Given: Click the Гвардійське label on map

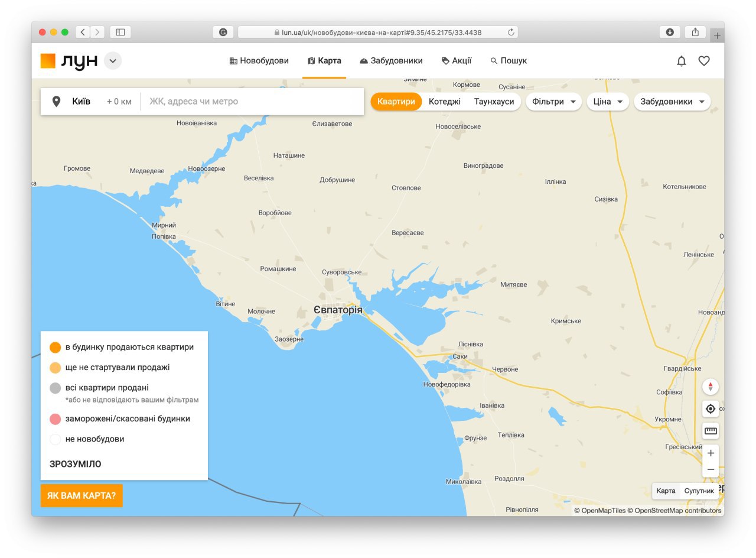Looking at the screenshot, I should point(682,369).
